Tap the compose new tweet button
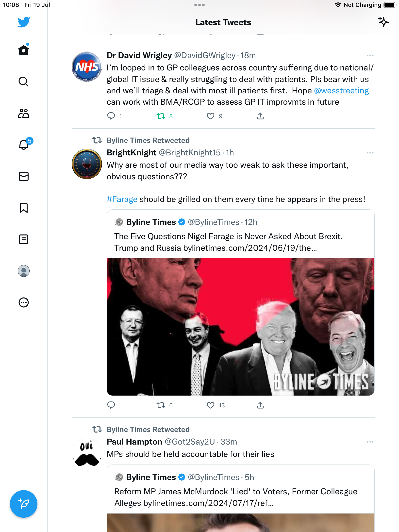Image resolution: width=399 pixels, height=532 pixels. [x=24, y=504]
